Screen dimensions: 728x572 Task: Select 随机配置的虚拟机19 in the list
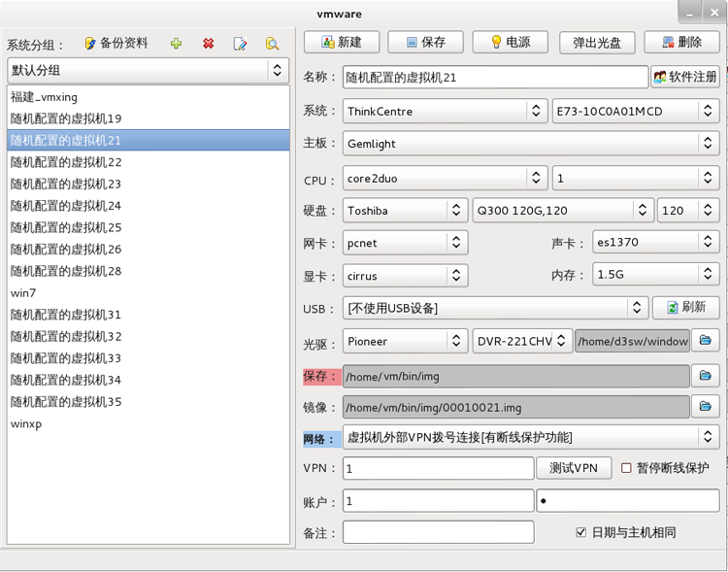(149, 118)
